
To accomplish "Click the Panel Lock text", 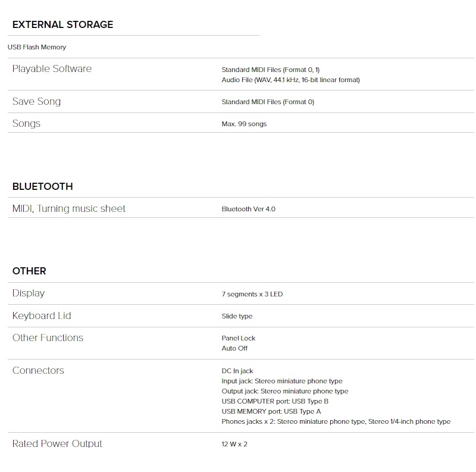I will coord(239,338).
